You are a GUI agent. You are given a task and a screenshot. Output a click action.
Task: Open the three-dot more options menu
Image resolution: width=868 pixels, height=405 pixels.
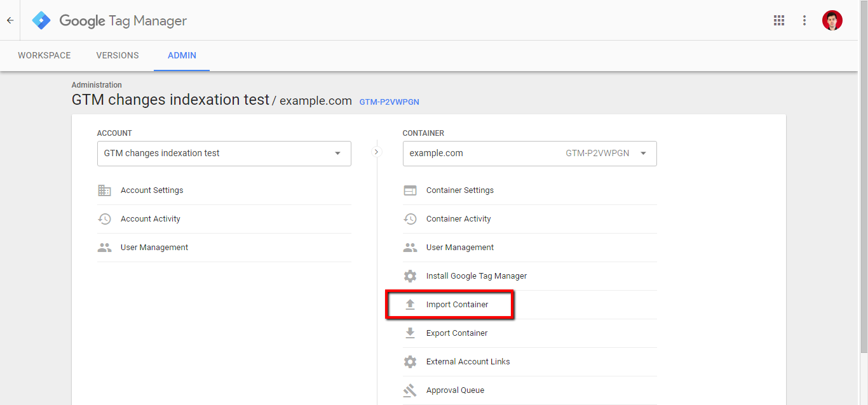coord(804,20)
